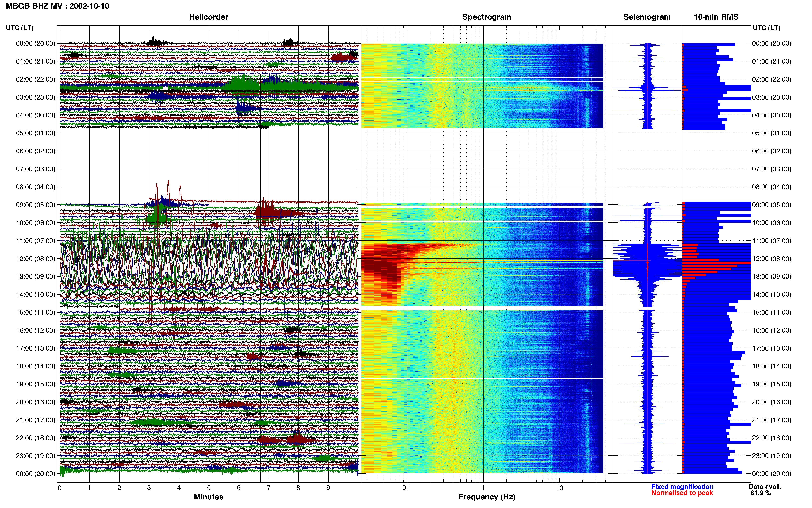This screenshot has height=508, width=812.
Task: Select the 'Seismogram' panel heading
Action: click(x=647, y=17)
